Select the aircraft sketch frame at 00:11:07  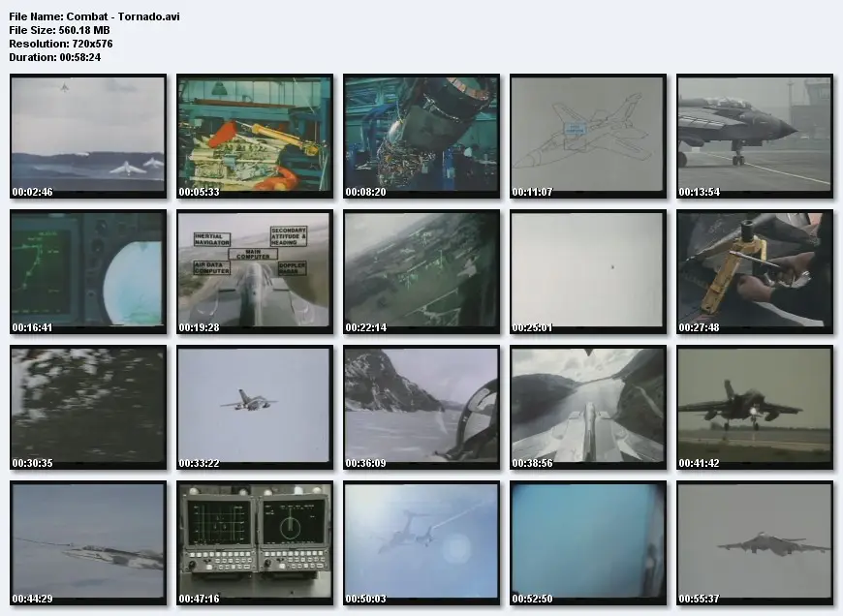point(588,136)
